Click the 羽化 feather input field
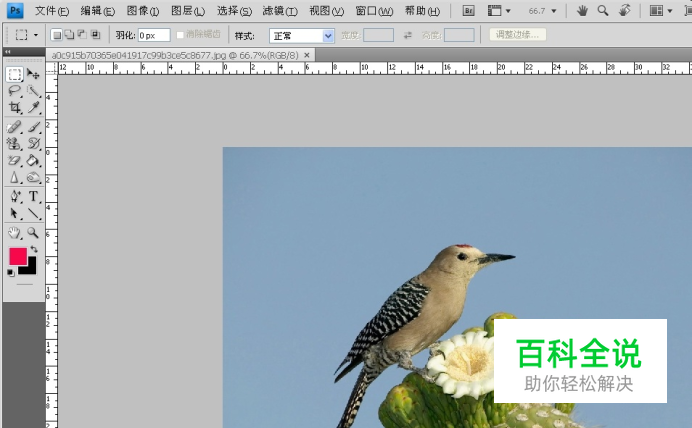The width and height of the screenshot is (692, 428). [x=154, y=35]
